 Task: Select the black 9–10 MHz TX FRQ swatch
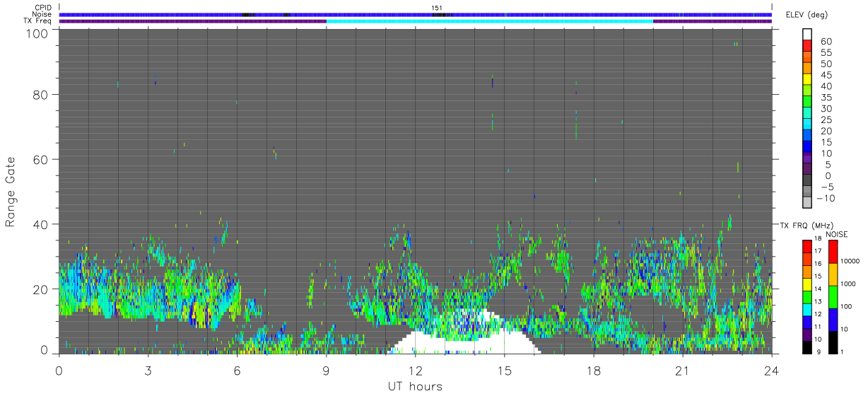807,346
